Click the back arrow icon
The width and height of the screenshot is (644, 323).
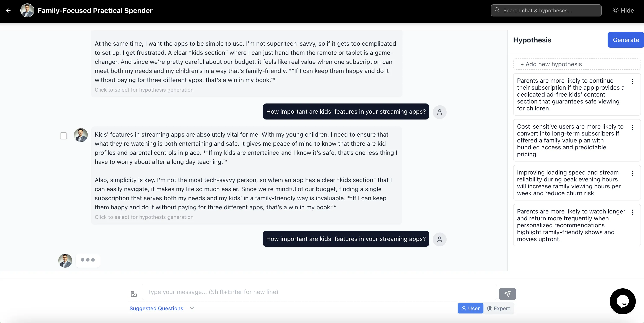[x=8, y=10]
